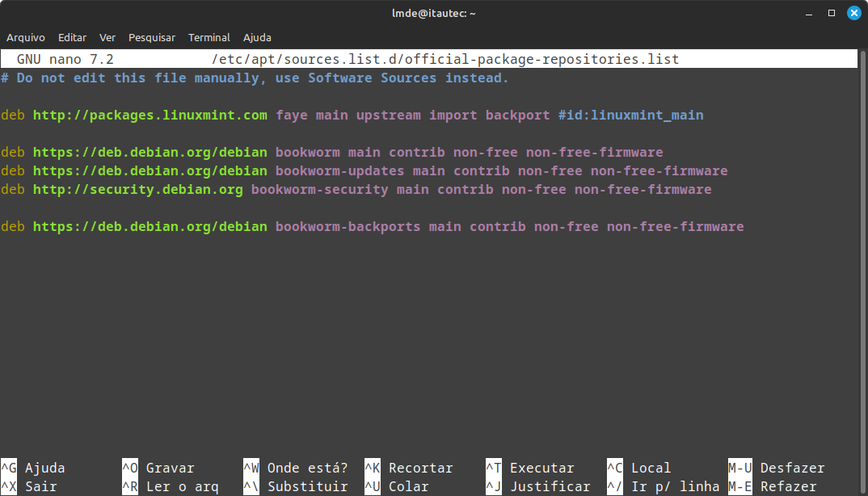This screenshot has width=868, height=496.
Task: Open the Arquivo menu
Action: coord(26,38)
